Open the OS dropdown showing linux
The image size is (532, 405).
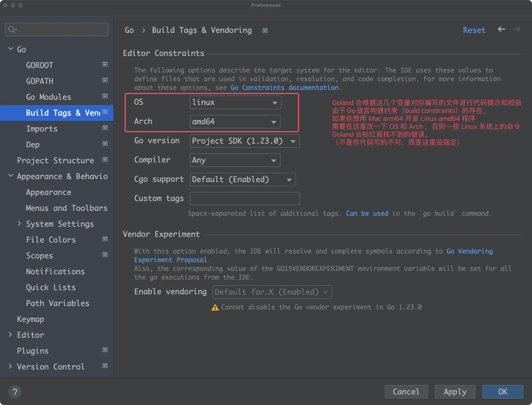click(235, 102)
